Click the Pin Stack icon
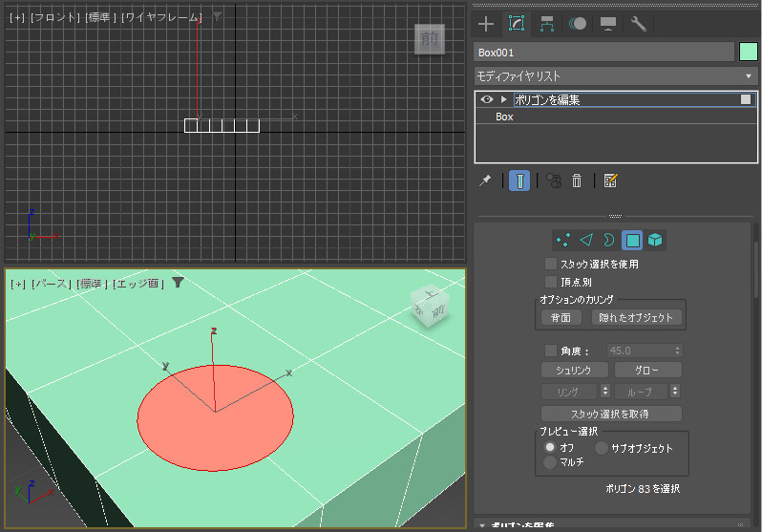 [x=485, y=181]
